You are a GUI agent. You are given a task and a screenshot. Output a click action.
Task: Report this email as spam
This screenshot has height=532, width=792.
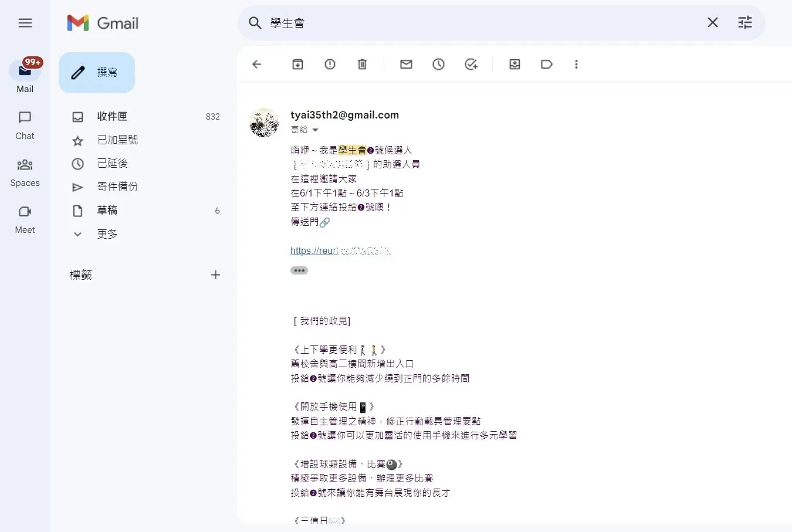click(330, 65)
